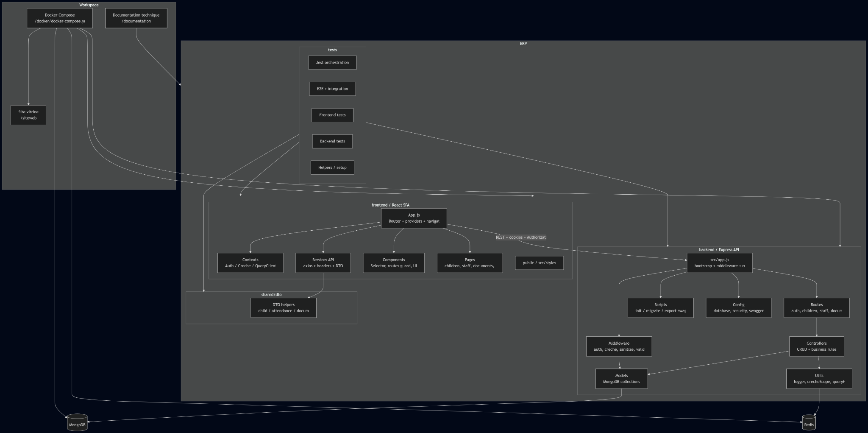This screenshot has height=433, width=868.
Task: Select the Routes node
Action: [816, 308]
